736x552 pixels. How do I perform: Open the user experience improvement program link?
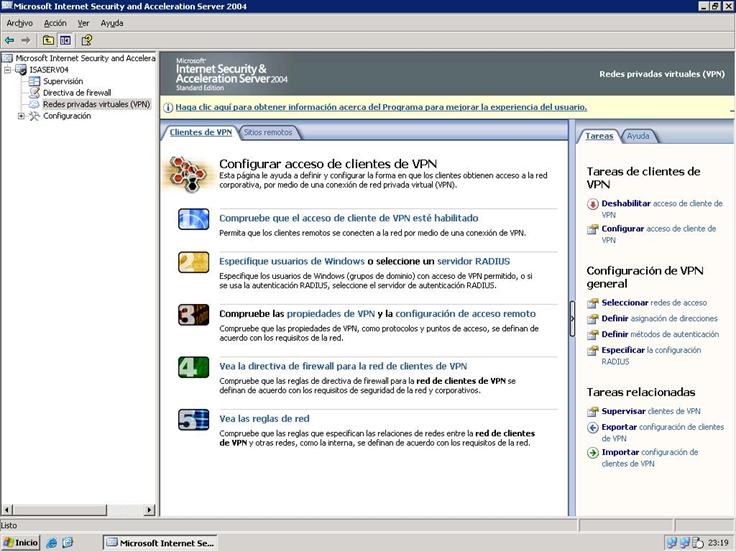pos(381,107)
